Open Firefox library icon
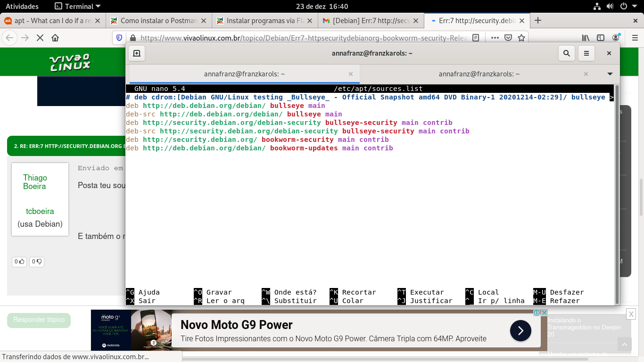644x362 pixels. [x=586, y=38]
